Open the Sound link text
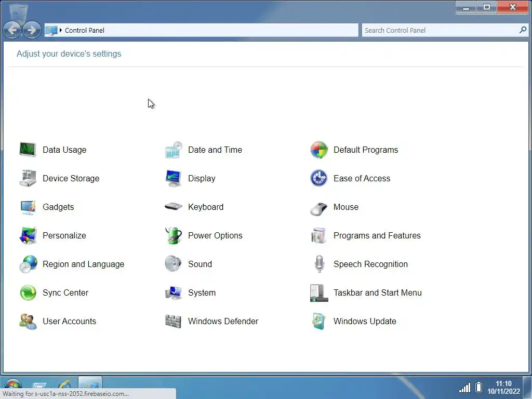Viewport: 532px width, 399px height. (x=200, y=264)
